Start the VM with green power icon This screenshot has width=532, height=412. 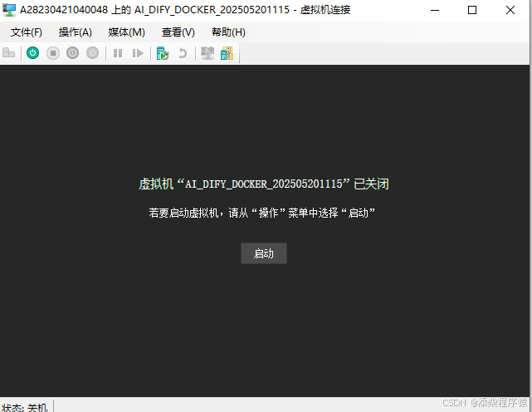pos(33,53)
